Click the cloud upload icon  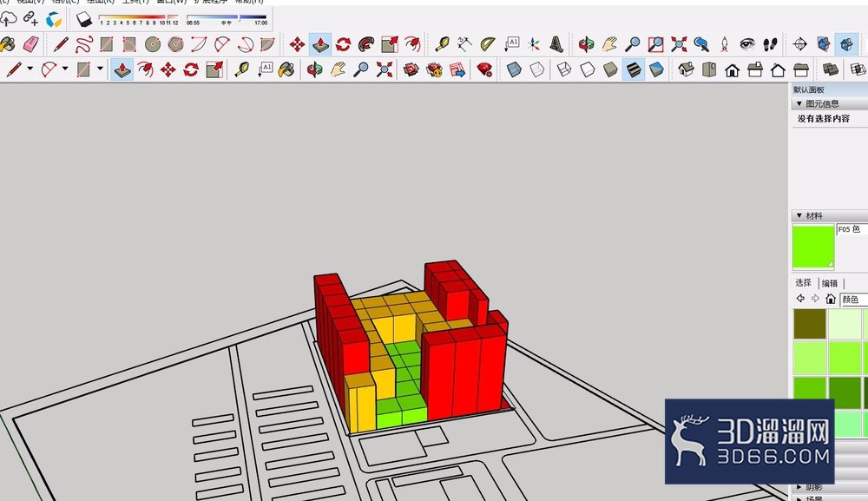pyautogui.click(x=9, y=19)
